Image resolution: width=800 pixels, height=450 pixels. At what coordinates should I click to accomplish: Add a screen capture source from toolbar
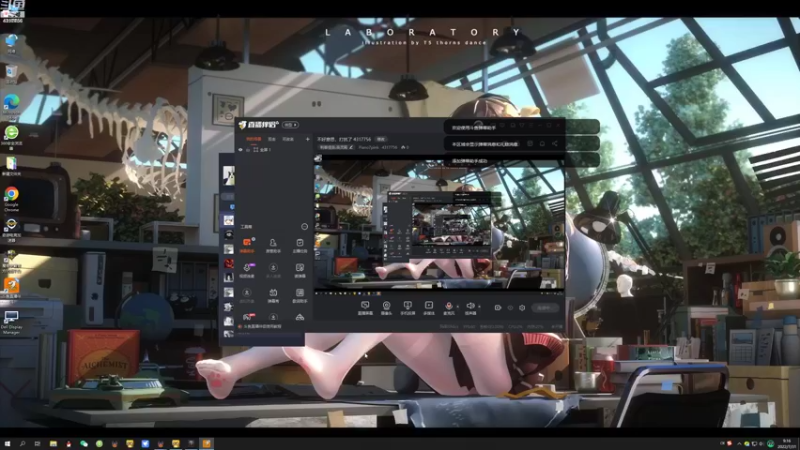(365, 308)
